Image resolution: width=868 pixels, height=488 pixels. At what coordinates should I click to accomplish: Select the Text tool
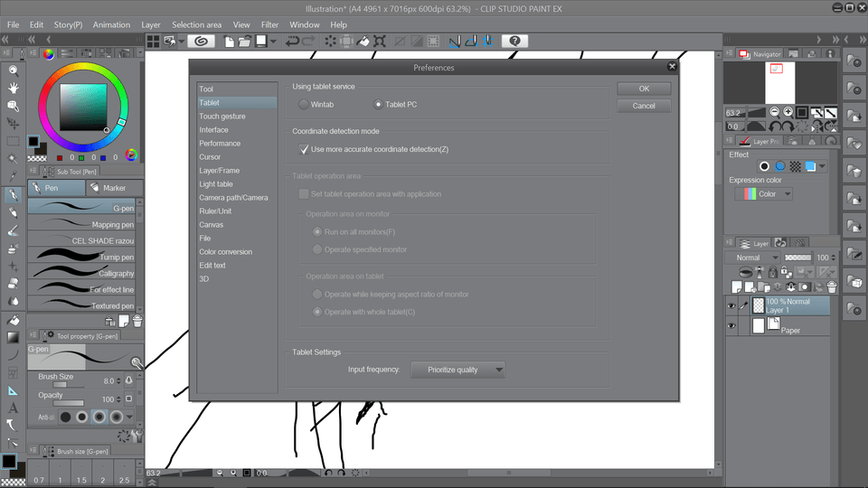(x=13, y=408)
